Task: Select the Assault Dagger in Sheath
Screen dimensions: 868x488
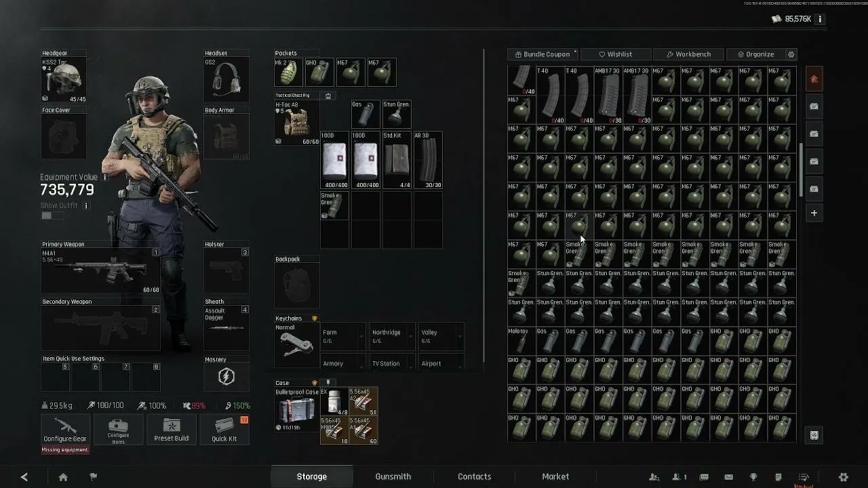Action: [x=226, y=328]
